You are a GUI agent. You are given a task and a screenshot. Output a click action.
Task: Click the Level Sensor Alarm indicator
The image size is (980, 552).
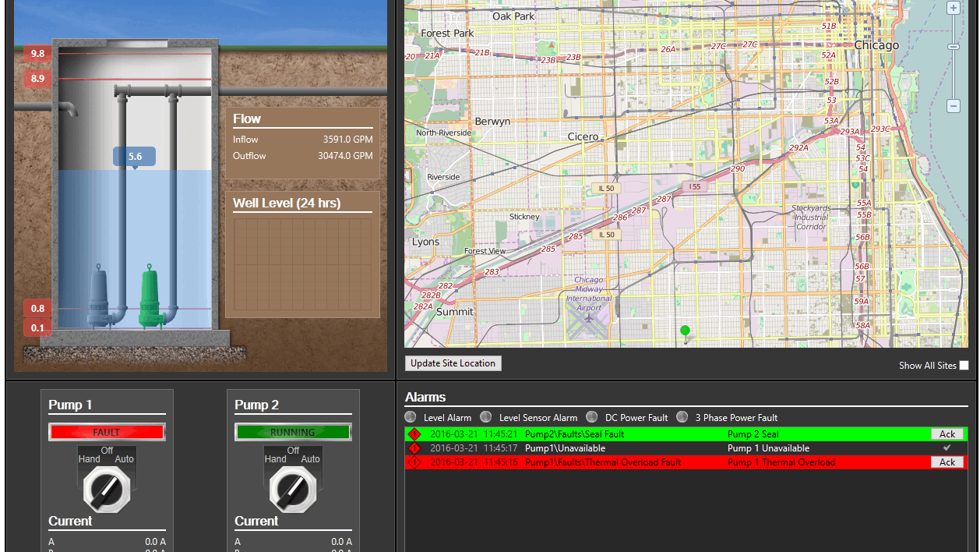coord(486,417)
